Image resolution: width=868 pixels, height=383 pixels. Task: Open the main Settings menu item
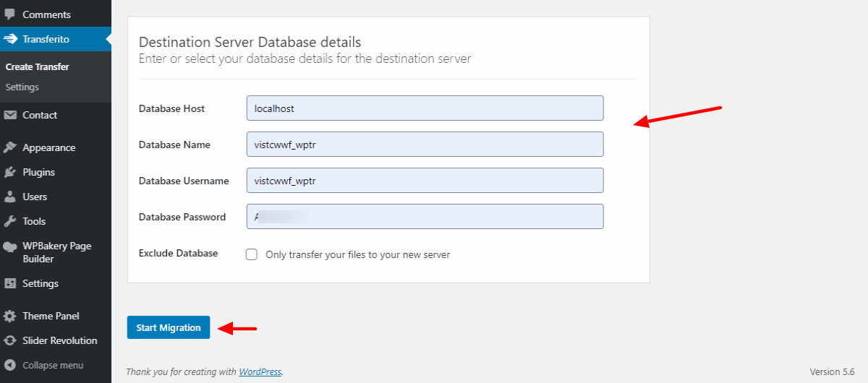pos(41,283)
